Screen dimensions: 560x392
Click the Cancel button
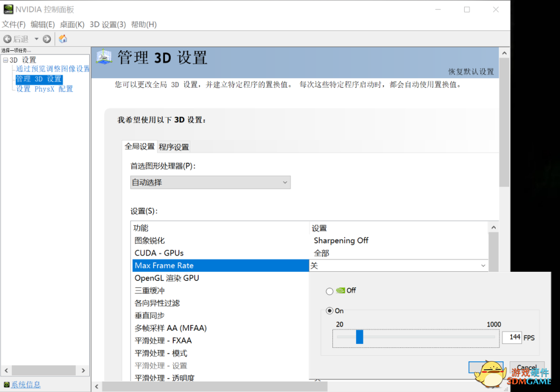(527, 367)
